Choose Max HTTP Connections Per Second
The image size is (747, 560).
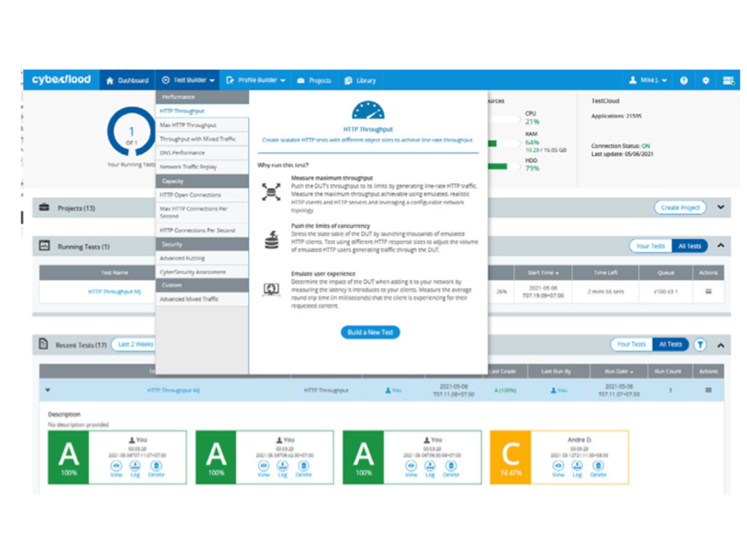click(x=202, y=212)
